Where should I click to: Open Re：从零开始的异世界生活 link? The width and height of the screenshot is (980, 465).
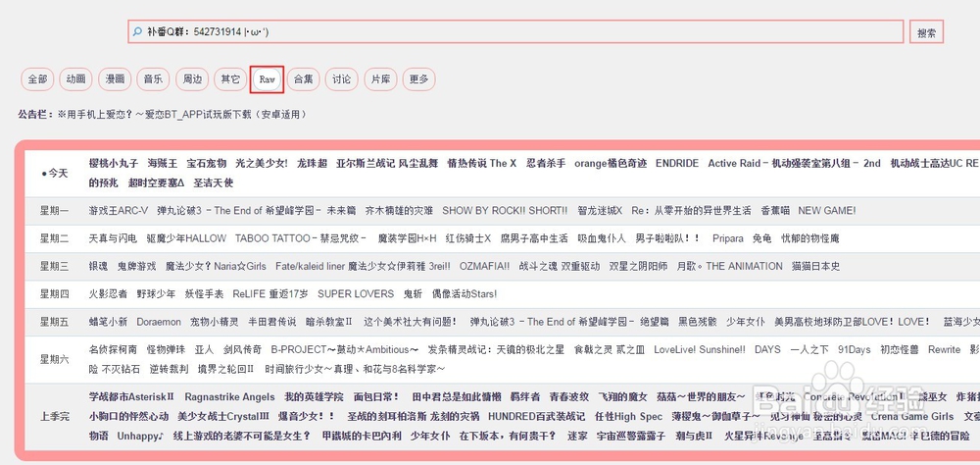[x=691, y=211]
